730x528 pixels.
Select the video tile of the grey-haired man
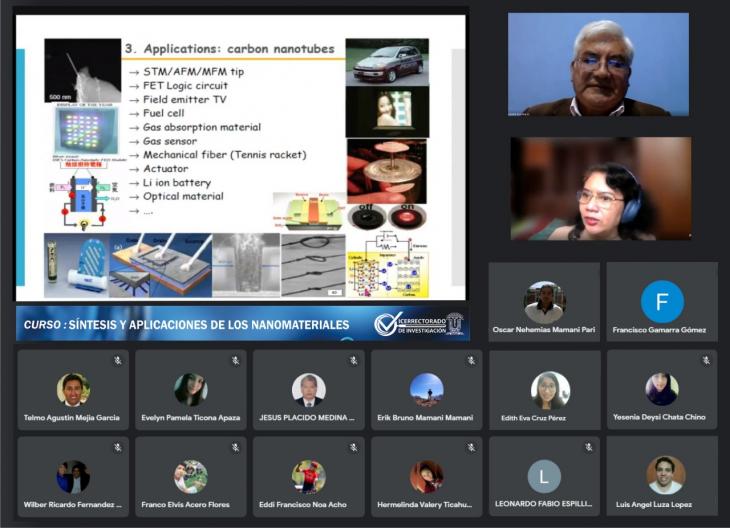click(599, 64)
